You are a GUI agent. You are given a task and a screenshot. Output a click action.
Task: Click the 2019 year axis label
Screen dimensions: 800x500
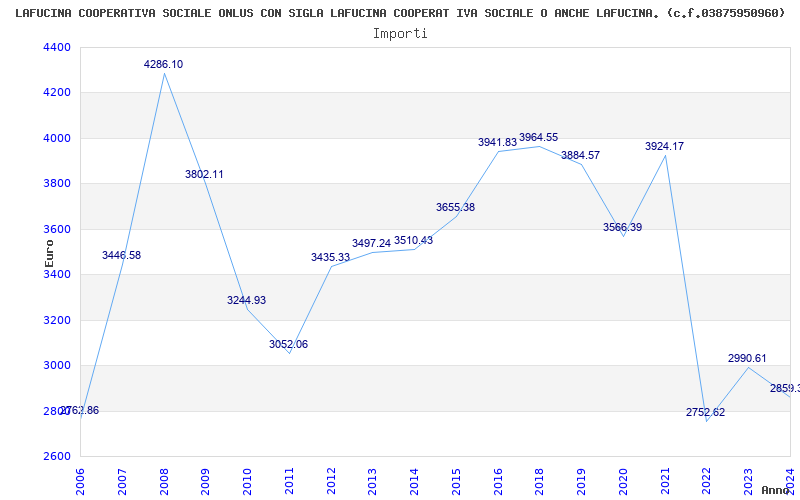(x=582, y=482)
